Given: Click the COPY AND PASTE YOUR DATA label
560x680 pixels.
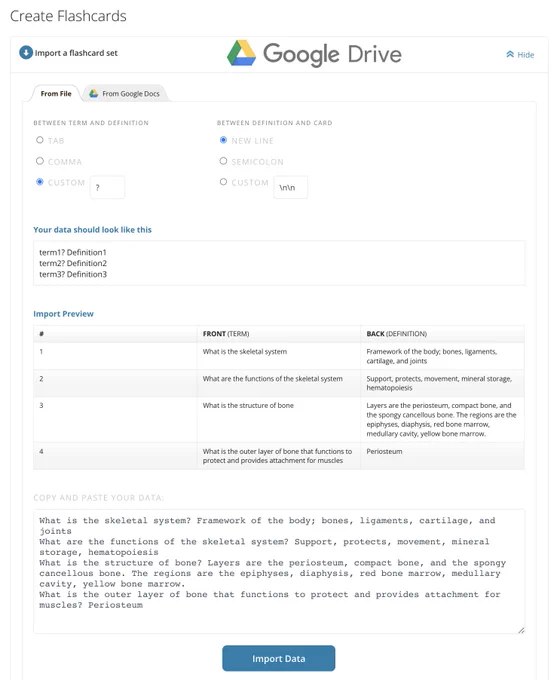Looking at the screenshot, I should (x=98, y=498).
